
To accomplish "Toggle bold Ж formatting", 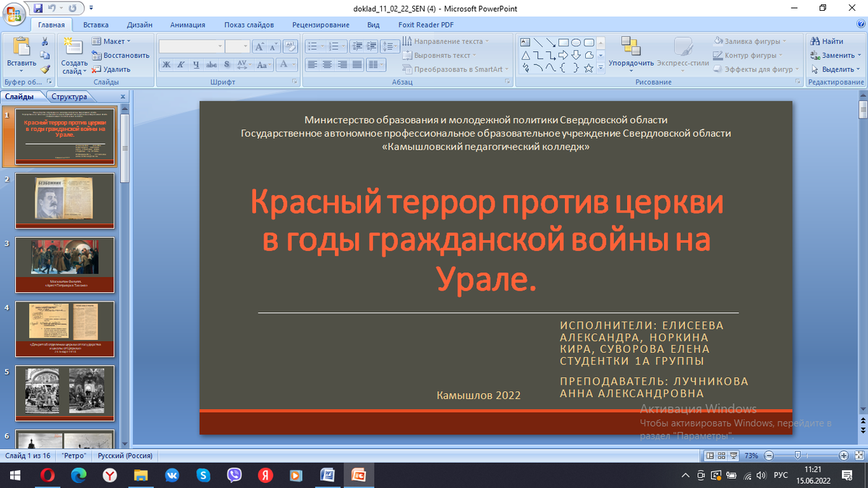I will [166, 64].
